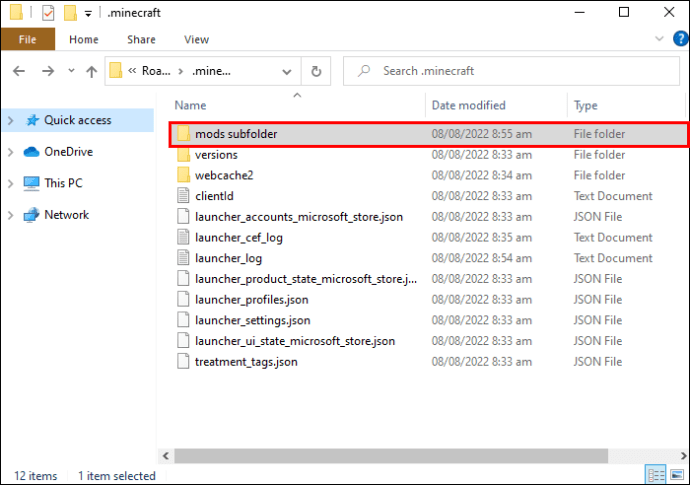The height and width of the screenshot is (485, 690).
Task: Click the Search .minecraft field
Action: coord(510,71)
